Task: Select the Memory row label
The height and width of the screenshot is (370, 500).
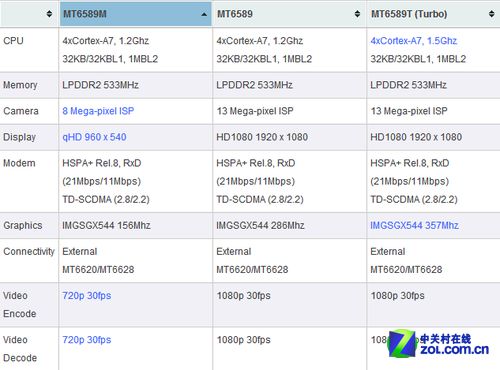Action: point(20,85)
